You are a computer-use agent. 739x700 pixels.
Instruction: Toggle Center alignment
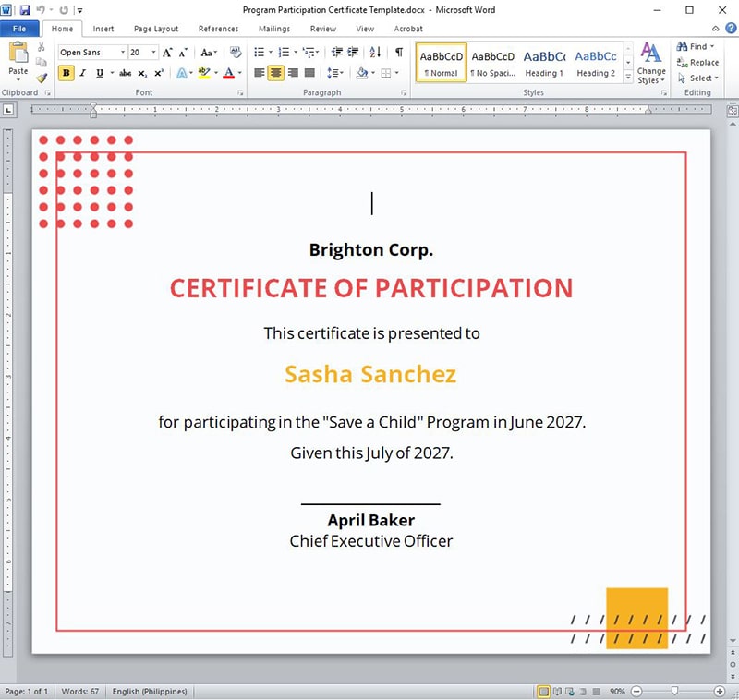tap(275, 73)
